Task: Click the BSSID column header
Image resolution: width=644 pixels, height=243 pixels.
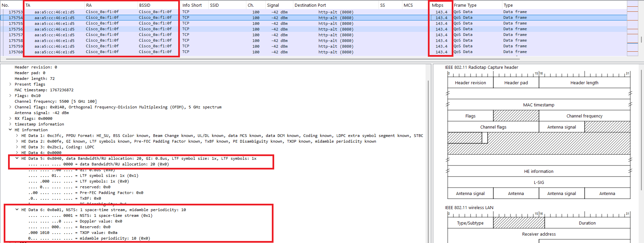Action: point(145,5)
